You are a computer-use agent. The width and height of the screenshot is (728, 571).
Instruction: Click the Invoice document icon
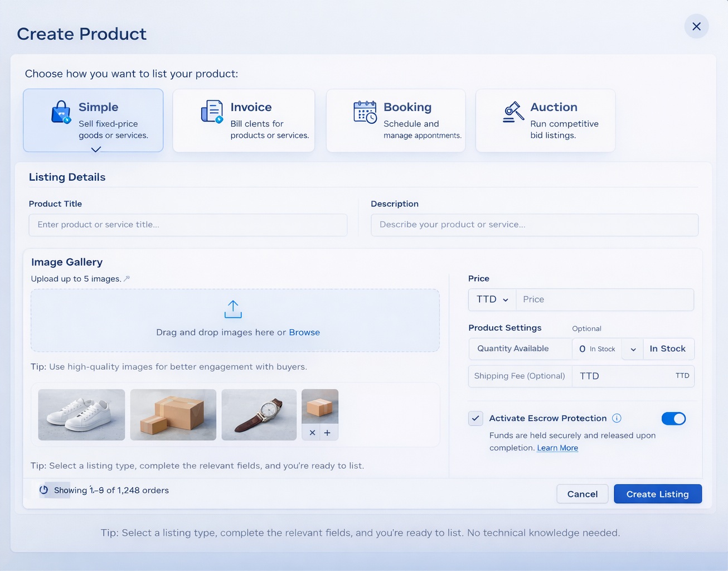pyautogui.click(x=211, y=112)
